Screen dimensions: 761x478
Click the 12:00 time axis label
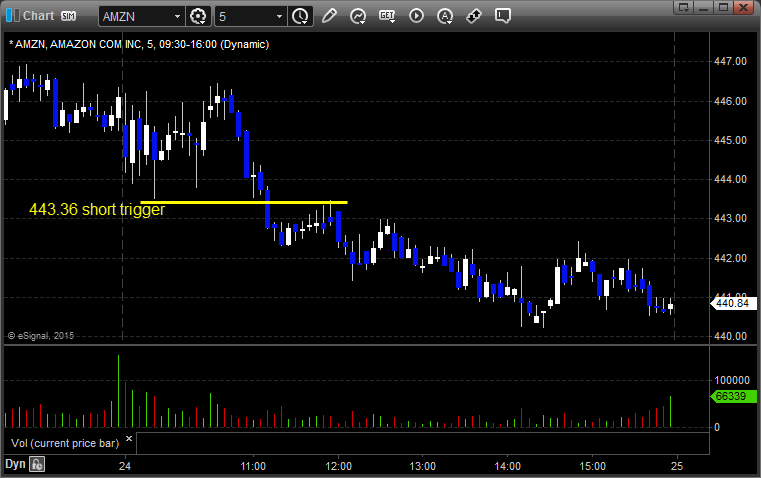(338, 466)
